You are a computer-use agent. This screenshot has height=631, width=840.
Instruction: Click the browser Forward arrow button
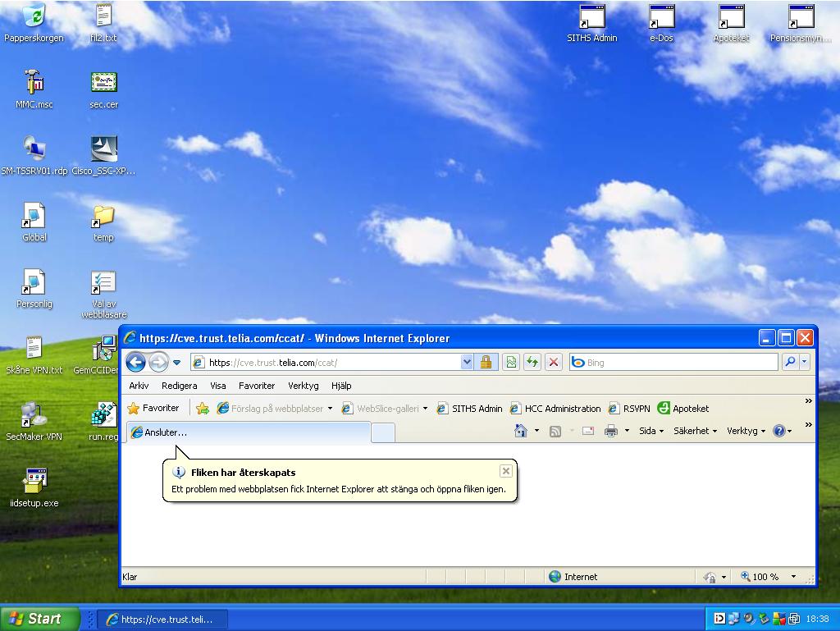(158, 363)
